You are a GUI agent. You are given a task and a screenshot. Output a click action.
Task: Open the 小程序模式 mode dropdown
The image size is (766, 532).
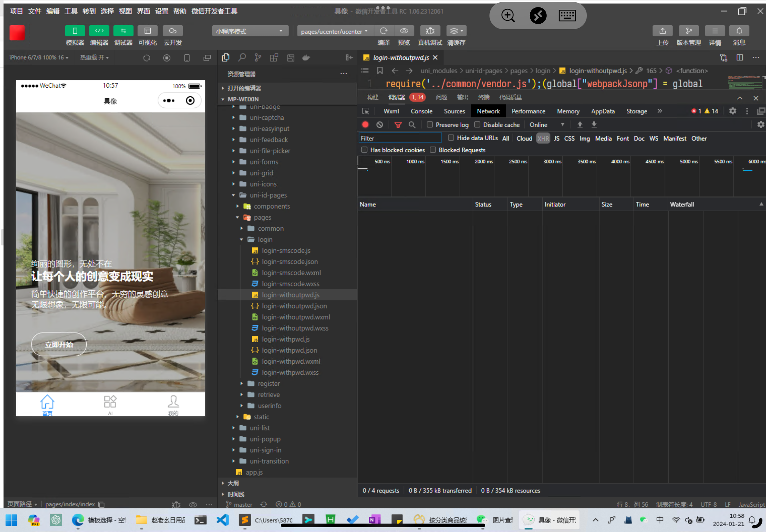pyautogui.click(x=250, y=31)
